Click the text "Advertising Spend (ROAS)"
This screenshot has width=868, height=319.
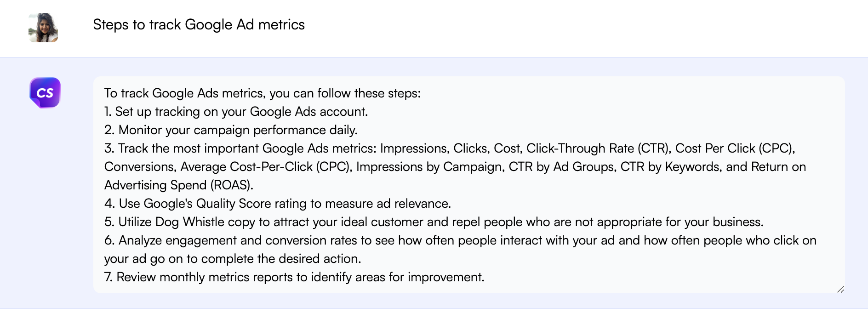(x=178, y=185)
